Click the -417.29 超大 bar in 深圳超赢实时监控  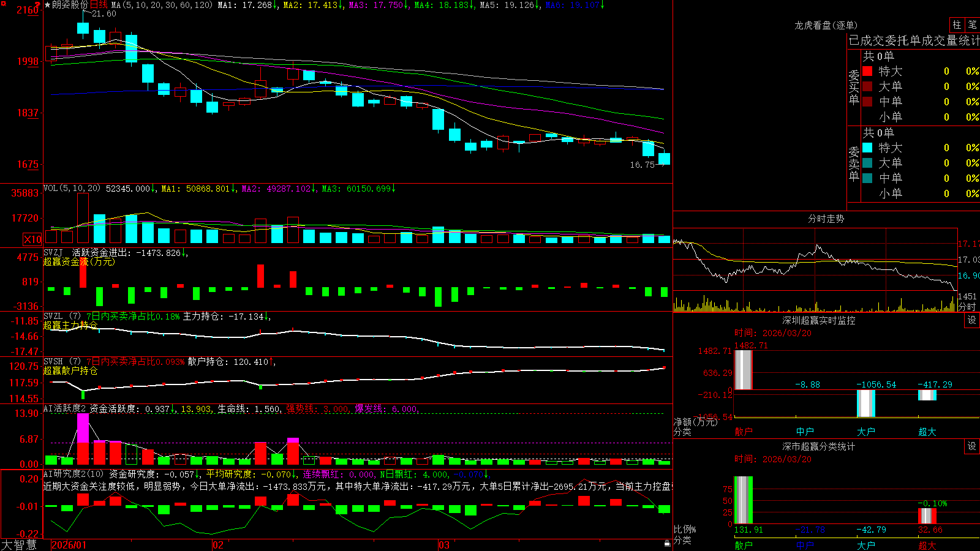(x=927, y=395)
